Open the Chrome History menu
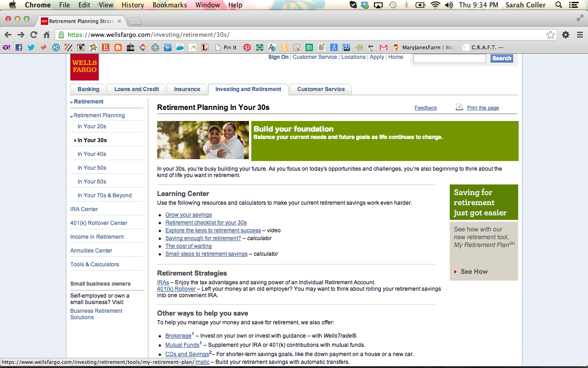The height and width of the screenshot is (368, 588). click(133, 5)
